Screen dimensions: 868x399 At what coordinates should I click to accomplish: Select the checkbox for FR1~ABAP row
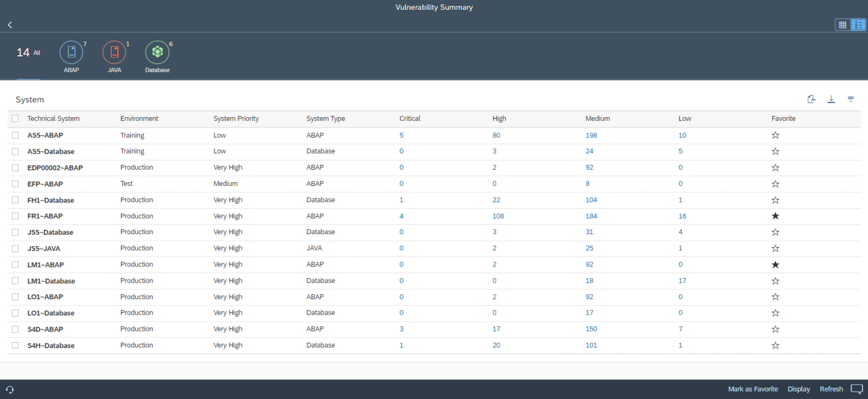(15, 216)
